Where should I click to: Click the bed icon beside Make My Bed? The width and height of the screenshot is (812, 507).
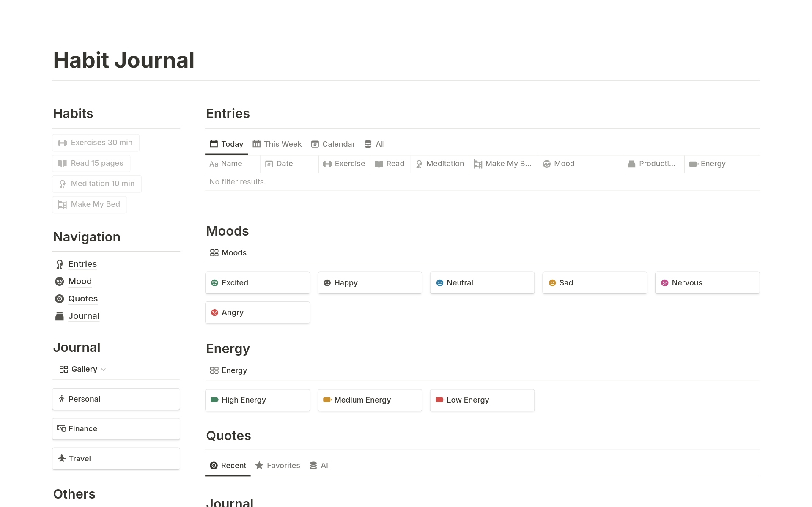click(62, 205)
